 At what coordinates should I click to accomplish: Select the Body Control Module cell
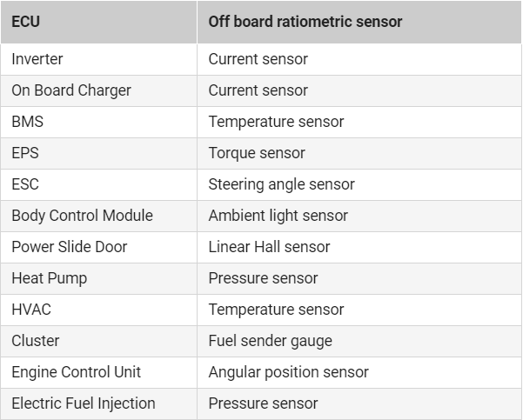click(82, 216)
